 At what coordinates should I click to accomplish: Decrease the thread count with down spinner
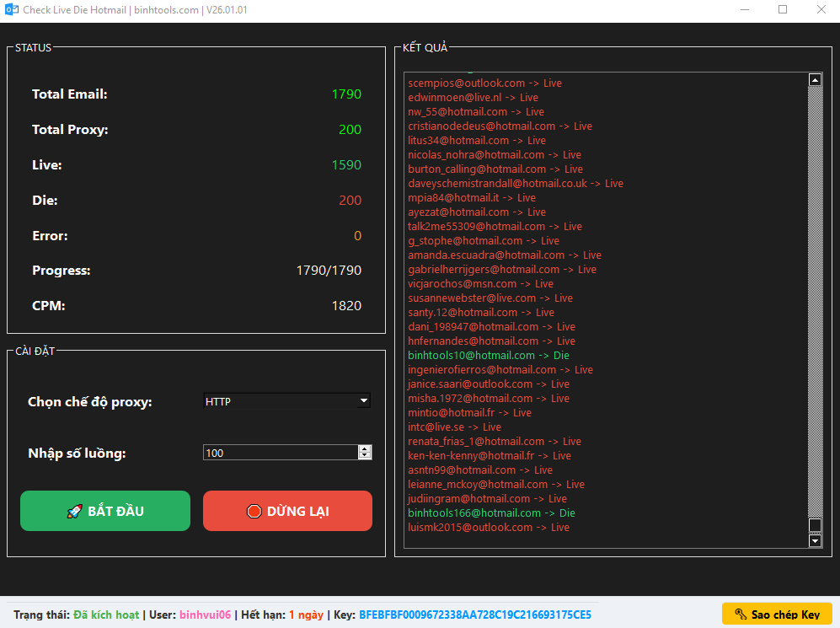[x=365, y=456]
